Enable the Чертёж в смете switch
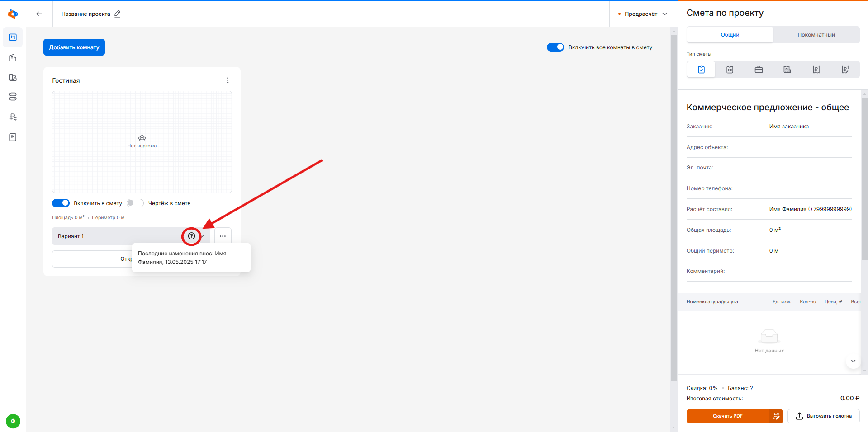 [x=135, y=203]
